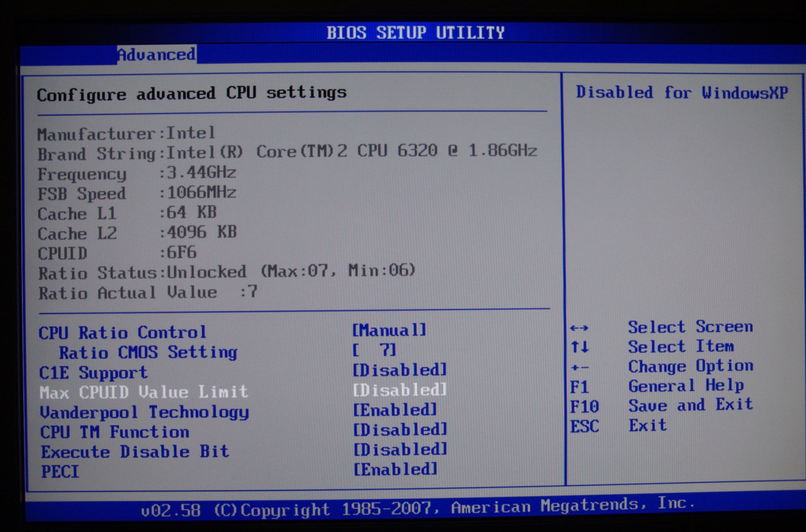Open Execute Disable Bit option value
The width and height of the screenshot is (806, 532).
pos(400,450)
